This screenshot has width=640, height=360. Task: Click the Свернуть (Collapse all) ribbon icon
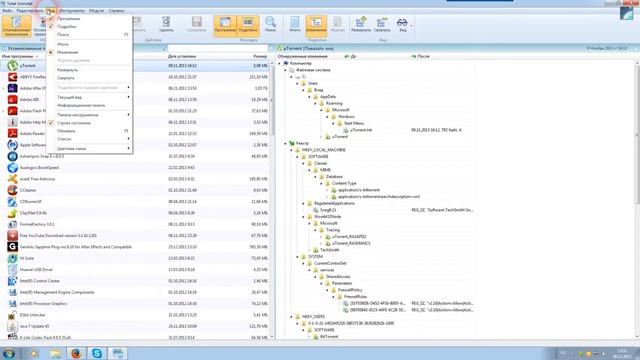382,24
